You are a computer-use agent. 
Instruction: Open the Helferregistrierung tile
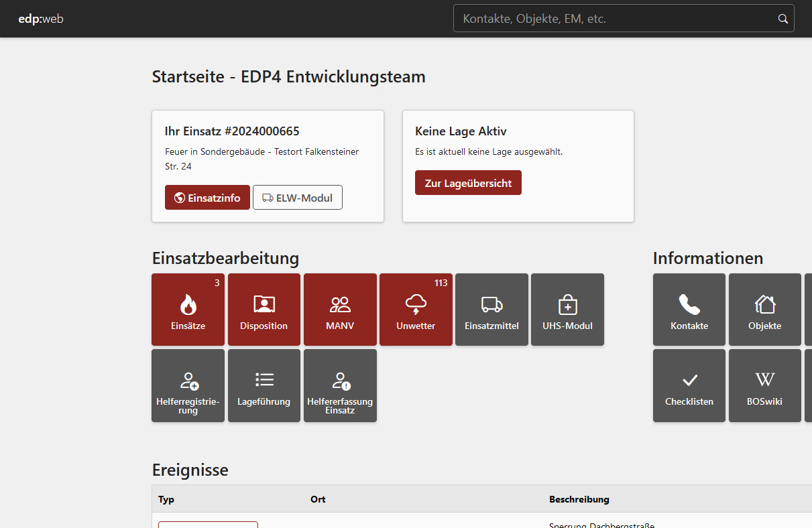tap(188, 385)
